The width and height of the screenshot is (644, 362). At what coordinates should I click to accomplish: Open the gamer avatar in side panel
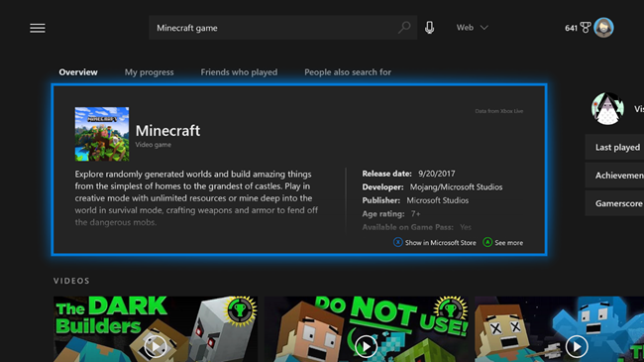coord(607,109)
